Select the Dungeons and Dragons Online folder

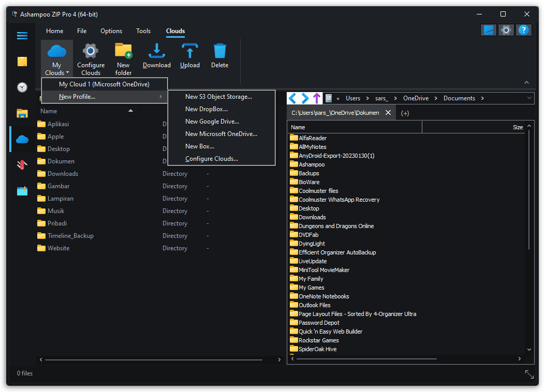pos(332,226)
